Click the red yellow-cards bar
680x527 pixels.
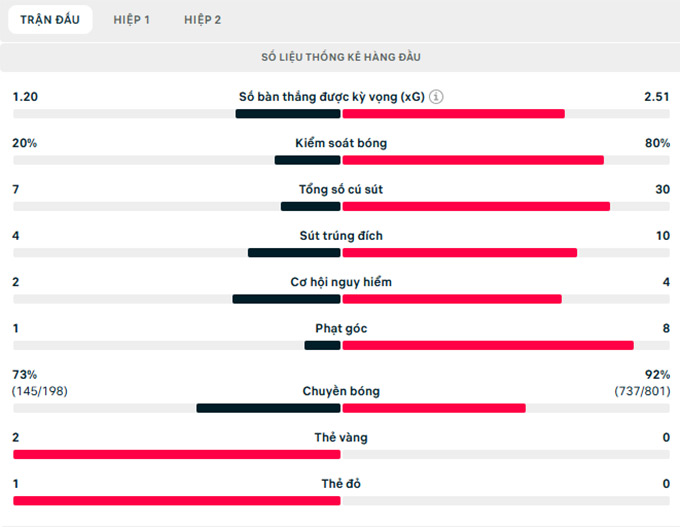[177, 454]
